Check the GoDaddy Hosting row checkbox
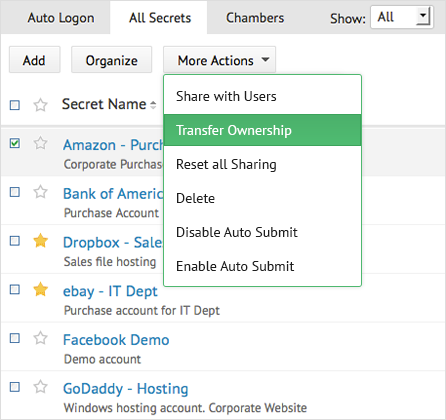This screenshot has width=446, height=420. tap(15, 387)
